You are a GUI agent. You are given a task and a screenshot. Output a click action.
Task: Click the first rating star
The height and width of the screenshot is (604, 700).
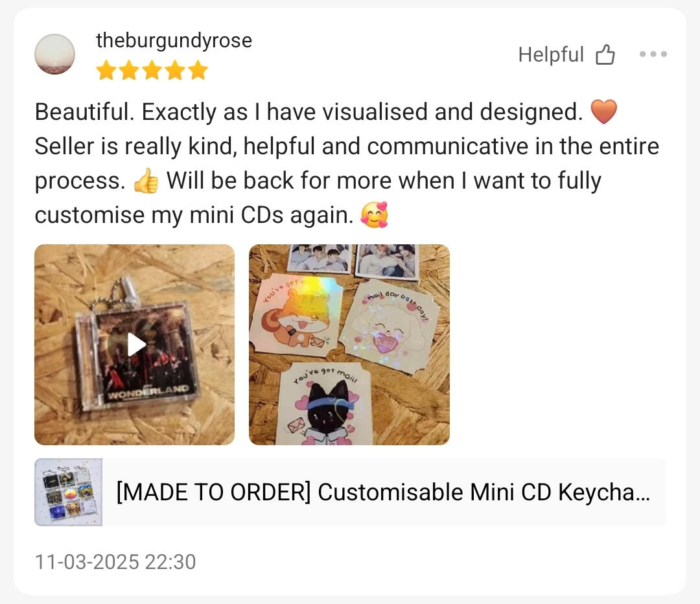[106, 71]
